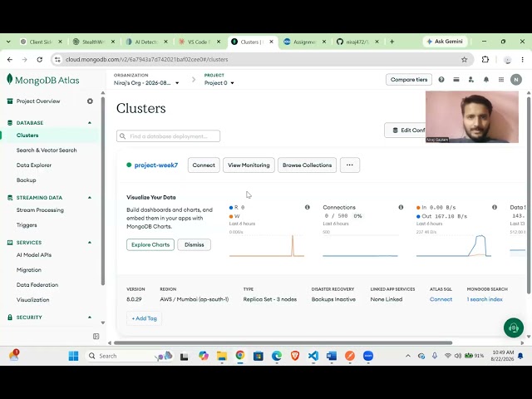The height and width of the screenshot is (399, 532).
Task: Open the Organization dropdown Niraj's Org
Action: (x=146, y=83)
